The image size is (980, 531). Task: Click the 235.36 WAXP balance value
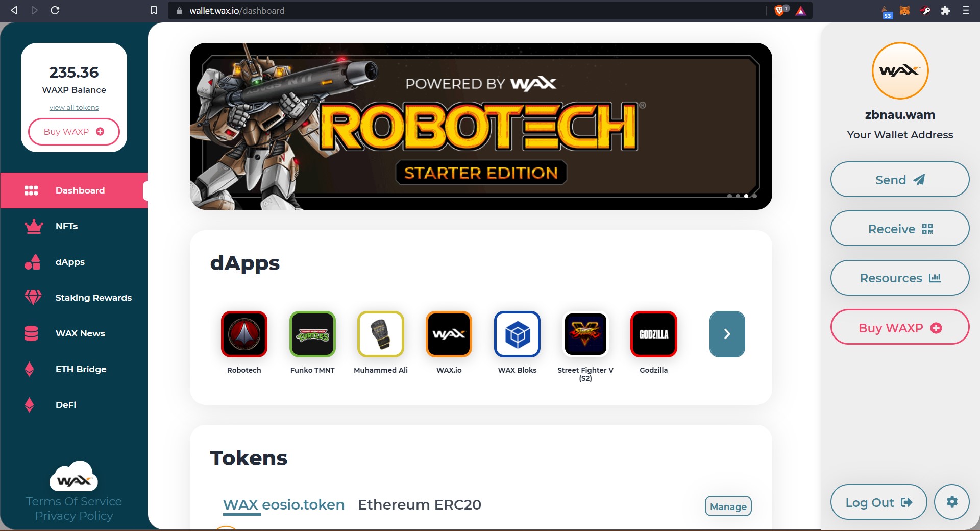(x=74, y=73)
